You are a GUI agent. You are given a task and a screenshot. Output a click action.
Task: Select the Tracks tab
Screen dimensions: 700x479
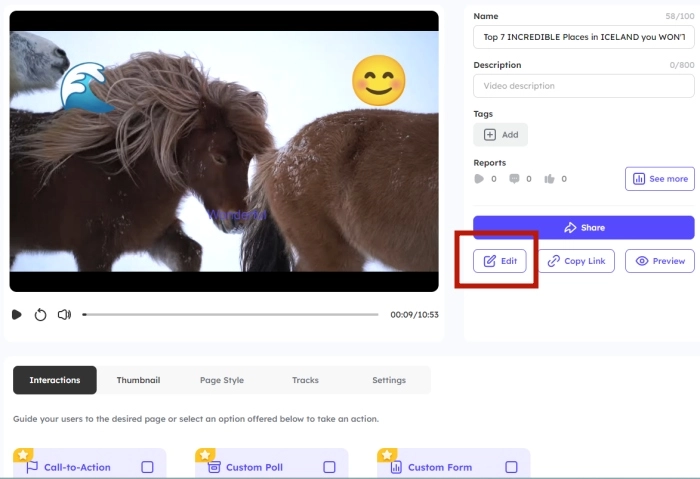(x=305, y=380)
